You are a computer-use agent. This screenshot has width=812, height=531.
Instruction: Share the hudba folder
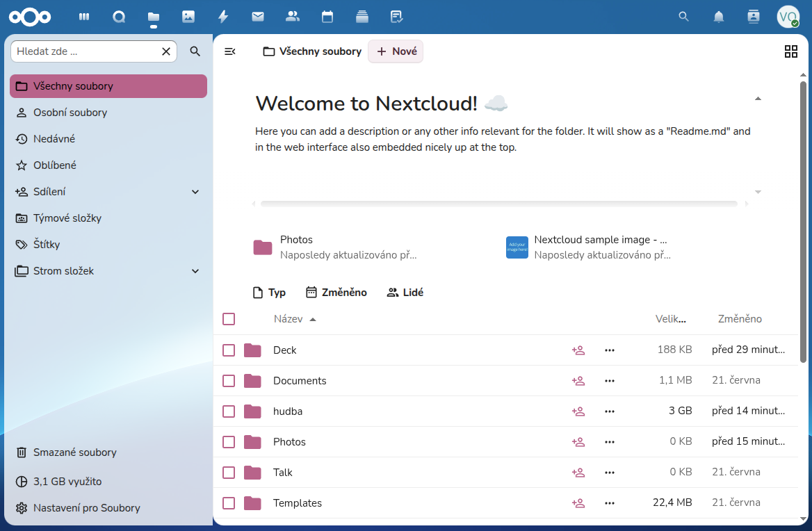coord(578,411)
